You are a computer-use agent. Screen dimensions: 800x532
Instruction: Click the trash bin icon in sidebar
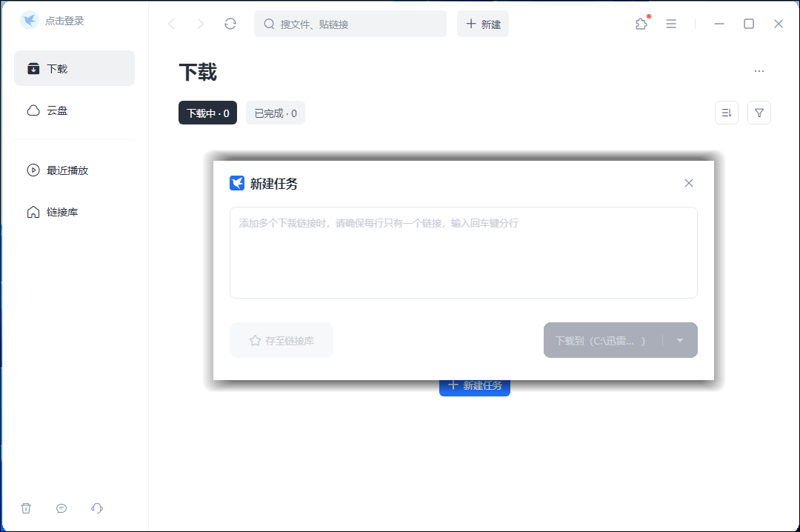[x=26, y=508]
